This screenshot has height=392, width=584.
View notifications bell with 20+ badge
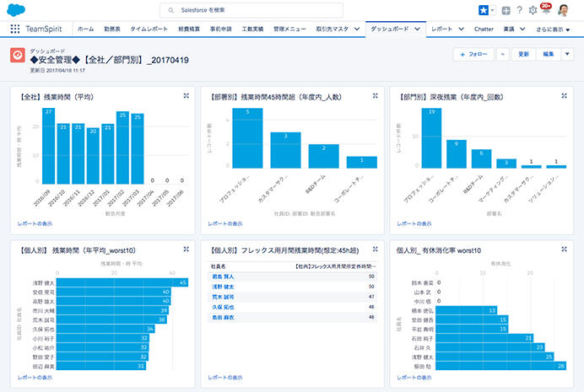tap(544, 9)
